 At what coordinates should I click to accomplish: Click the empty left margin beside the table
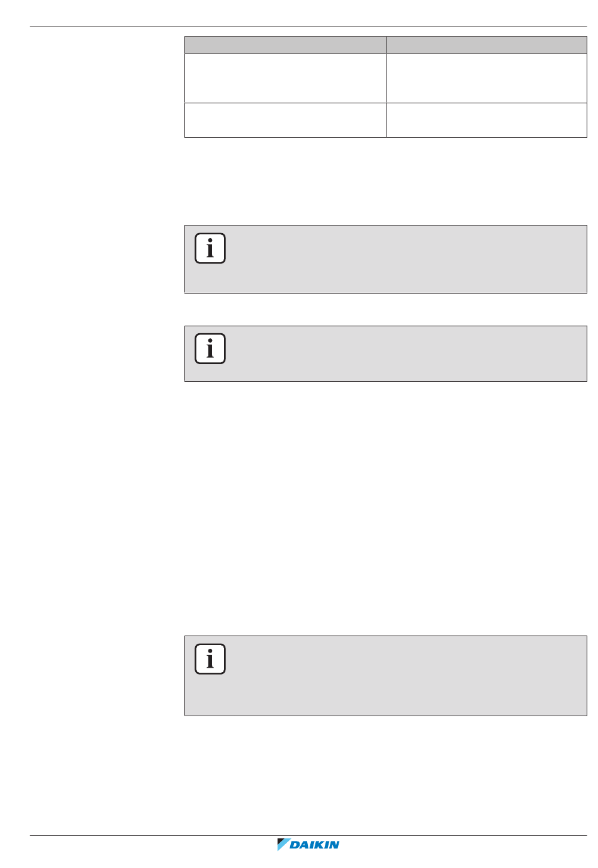107,87
